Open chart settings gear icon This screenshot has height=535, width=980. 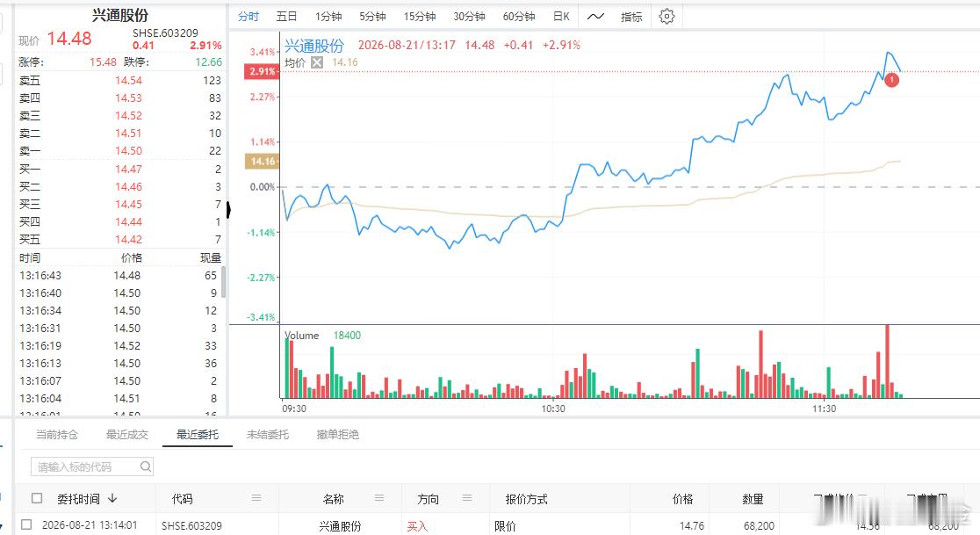coord(667,16)
